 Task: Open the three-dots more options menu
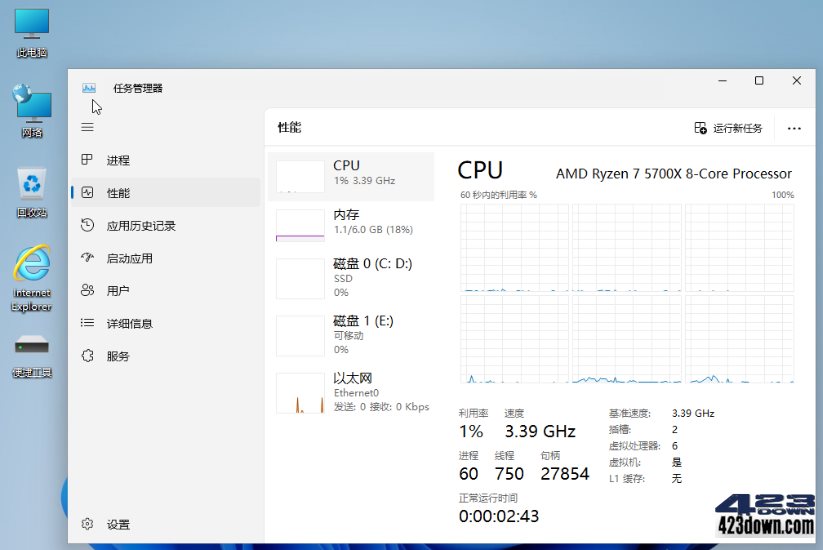click(x=794, y=129)
